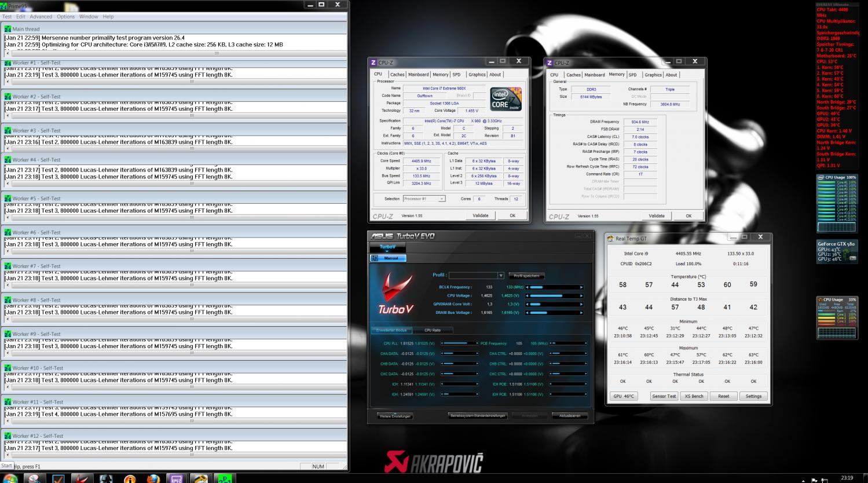
Task: Open Prime95 Options menu
Action: point(65,17)
